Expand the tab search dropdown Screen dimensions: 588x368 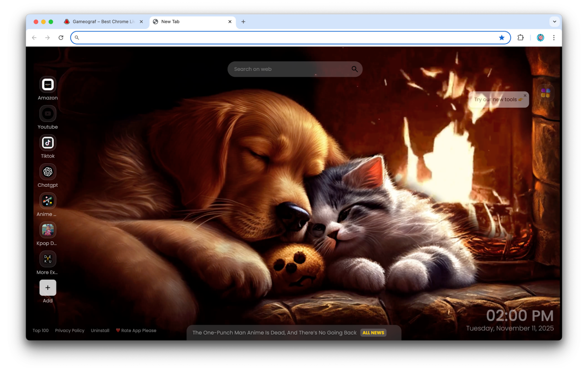click(554, 22)
